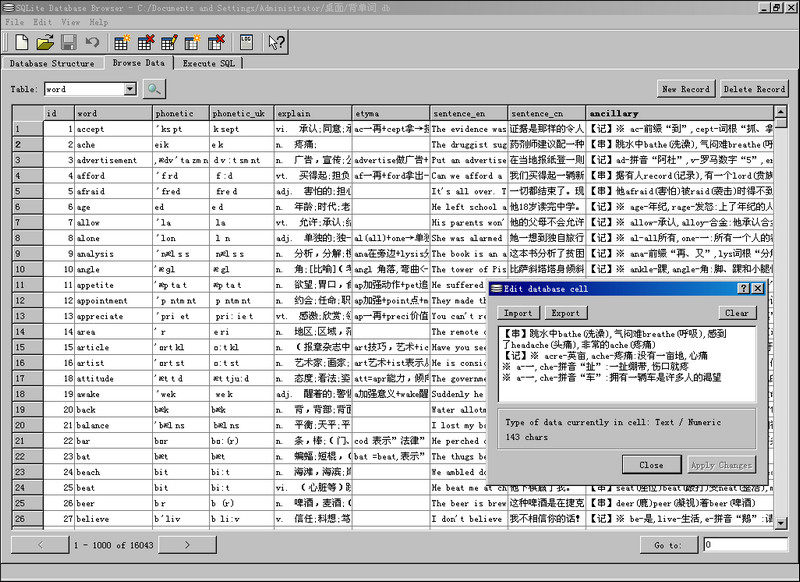Click the phonetic column header
This screenshot has height=582, width=800.
181,113
